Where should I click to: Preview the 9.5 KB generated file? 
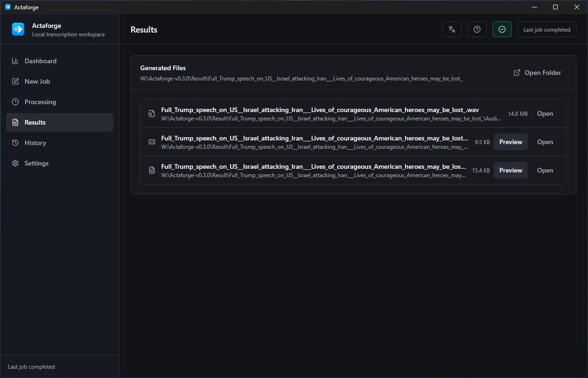(510, 142)
